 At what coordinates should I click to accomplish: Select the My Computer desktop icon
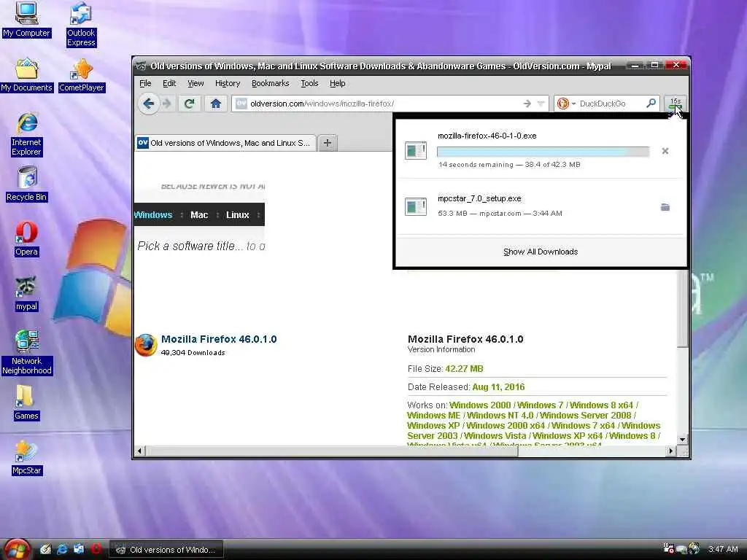tap(26, 20)
